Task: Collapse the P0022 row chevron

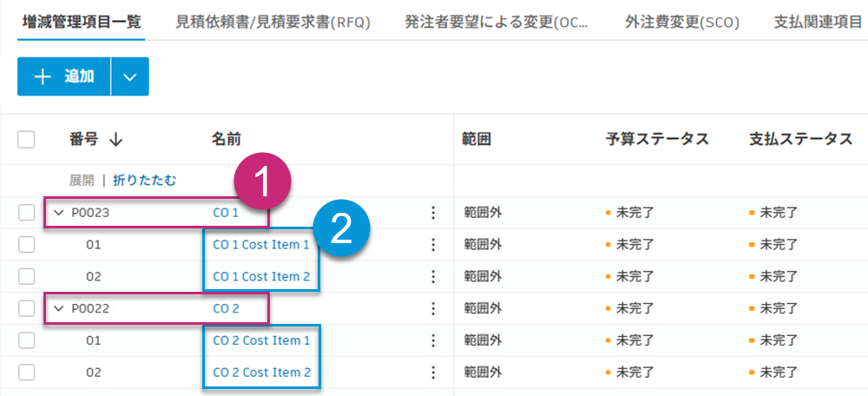Action: point(59,308)
